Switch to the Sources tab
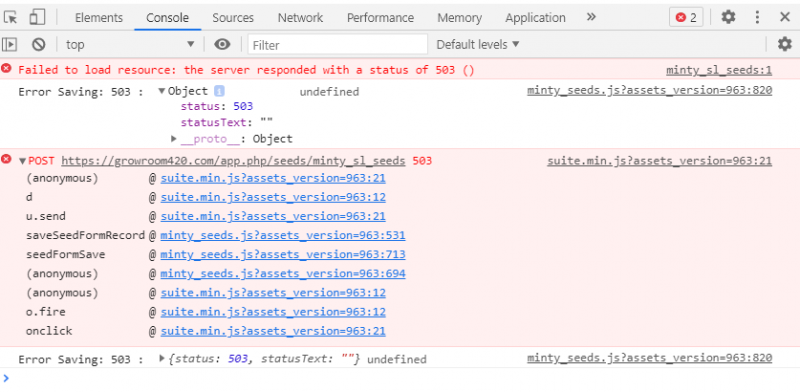The image size is (800, 392). pyautogui.click(x=233, y=18)
